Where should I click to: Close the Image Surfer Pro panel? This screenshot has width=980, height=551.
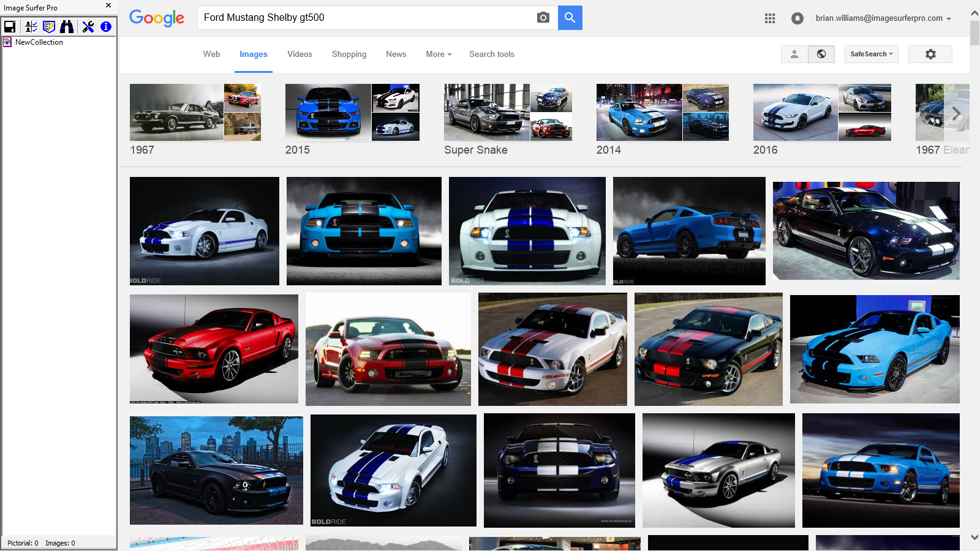[x=108, y=6]
